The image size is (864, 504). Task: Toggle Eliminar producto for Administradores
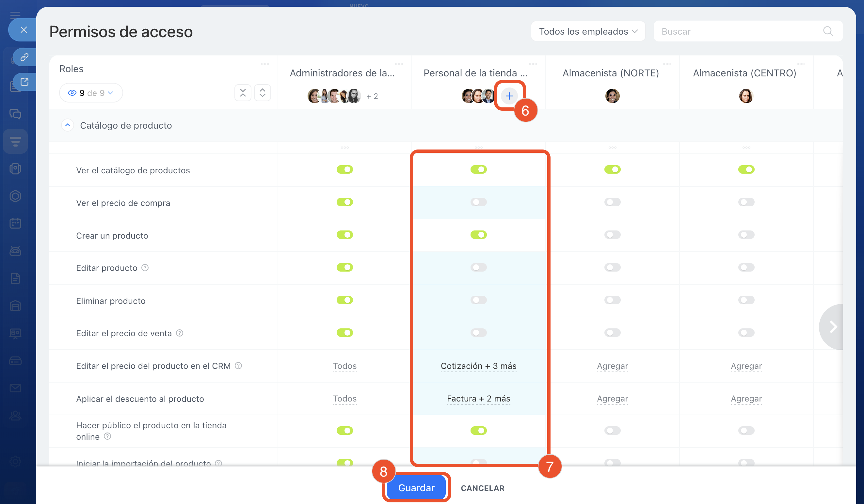pos(344,300)
